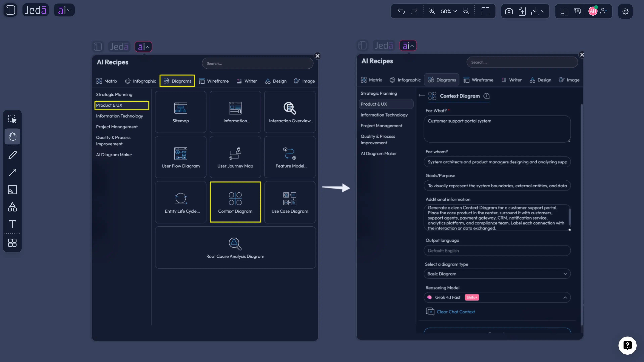Select the Wireframe tab in left panel

(214, 81)
